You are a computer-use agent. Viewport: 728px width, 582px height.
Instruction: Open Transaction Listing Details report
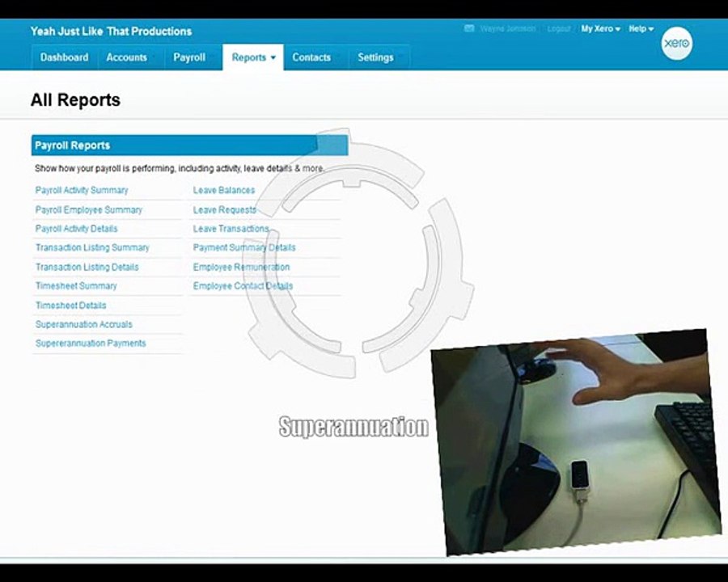[87, 268]
